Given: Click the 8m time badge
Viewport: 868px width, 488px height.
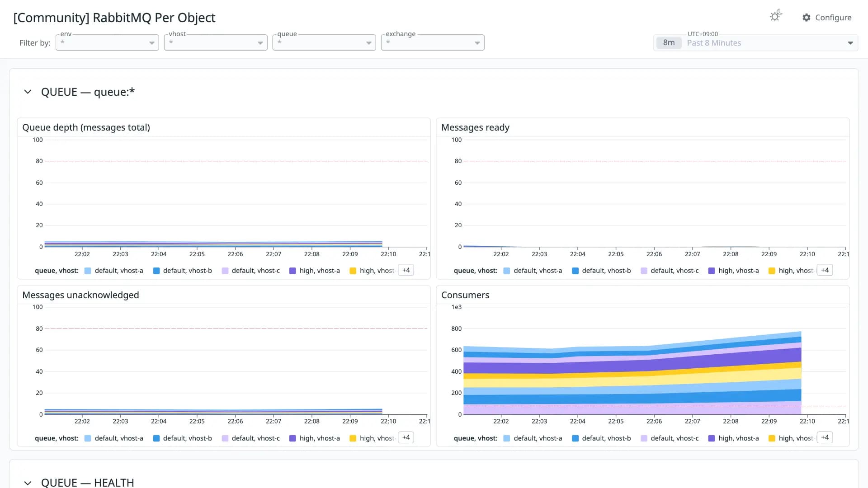Looking at the screenshot, I should (669, 43).
